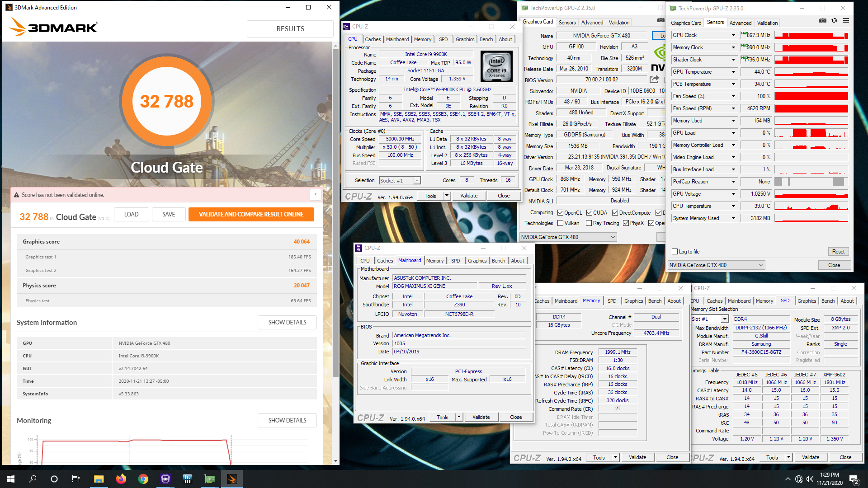Screen dimensions: 868x488
Task: Open the SPD tab in the CPU-Z Mainboard window
Action: pos(455,261)
